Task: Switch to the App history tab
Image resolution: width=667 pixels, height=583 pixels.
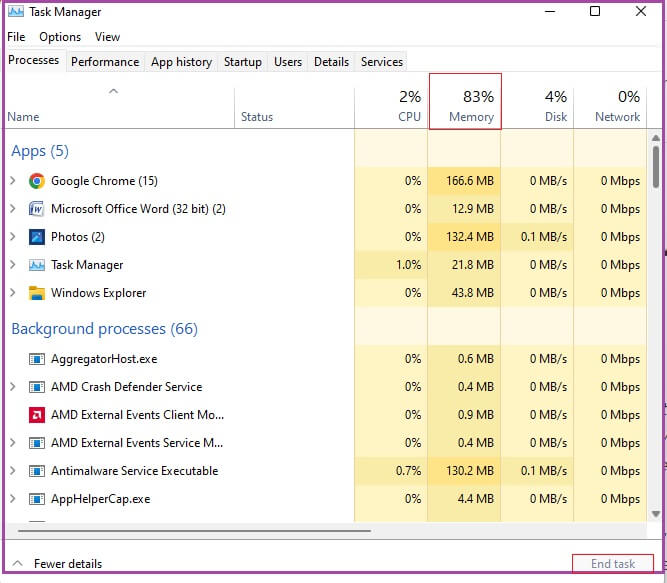Action: (x=181, y=62)
